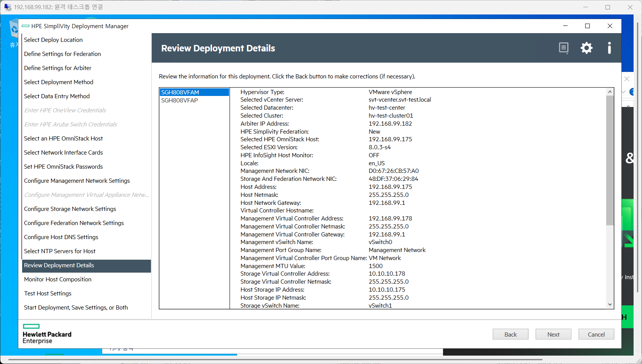642x364 pixels.
Task: Click the datacenter value hv-test-center
Action: point(387,108)
